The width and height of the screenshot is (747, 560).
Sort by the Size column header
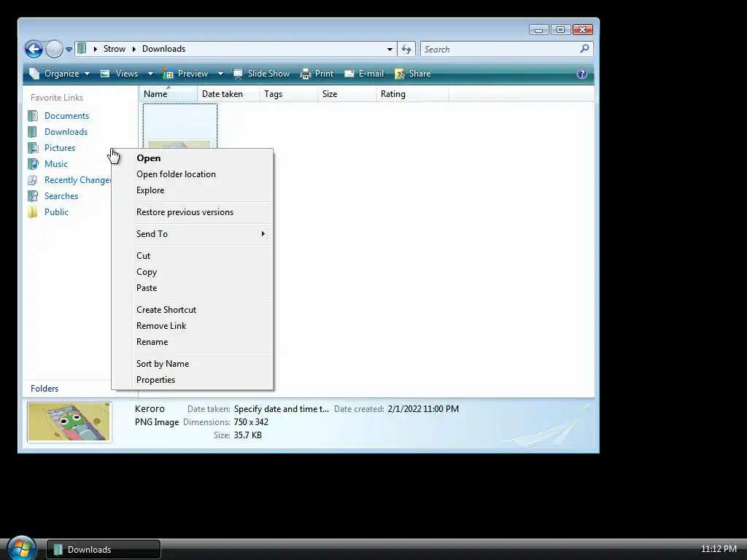point(347,94)
